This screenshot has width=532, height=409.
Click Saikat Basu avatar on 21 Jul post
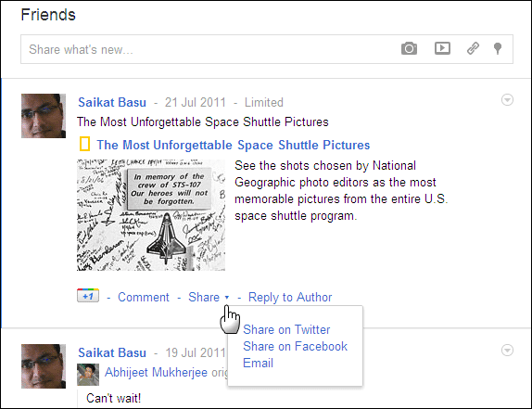coord(44,116)
